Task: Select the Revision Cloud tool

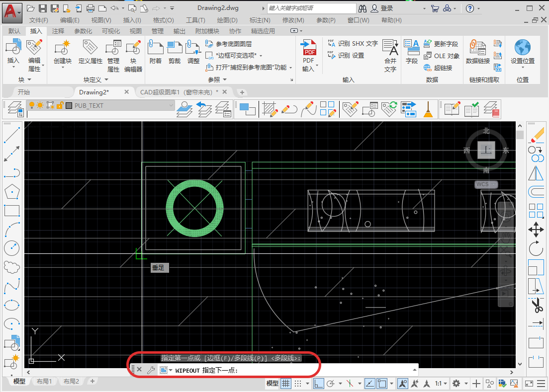Action: (12, 267)
